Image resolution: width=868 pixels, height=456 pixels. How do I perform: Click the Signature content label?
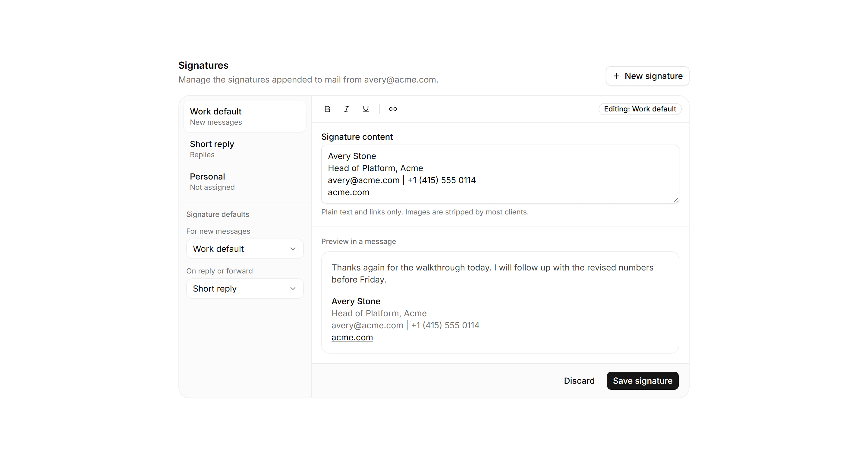357,137
